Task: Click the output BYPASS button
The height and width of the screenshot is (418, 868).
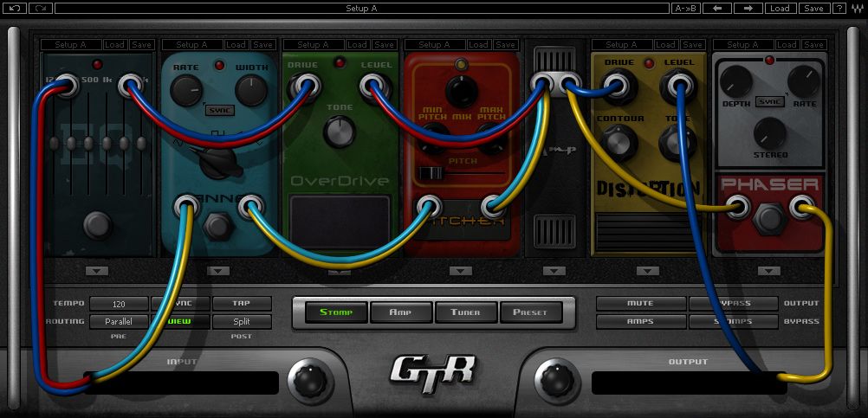Action: point(733,304)
